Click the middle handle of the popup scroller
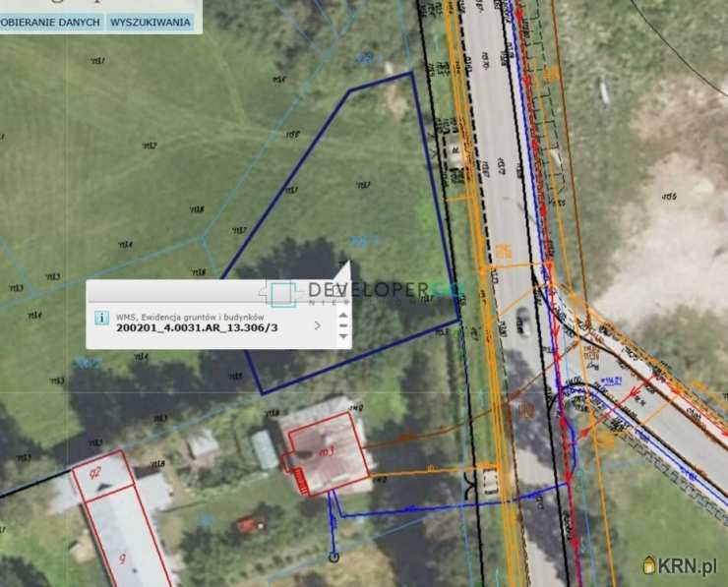Screen dimensions: 728x587 (342, 326)
